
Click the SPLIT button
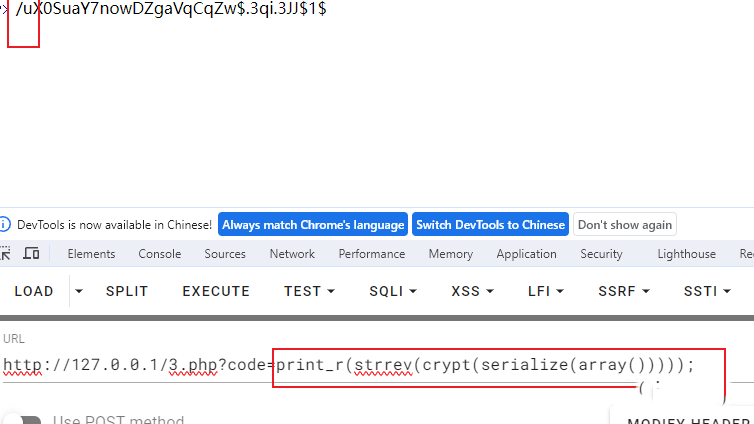[127, 291]
